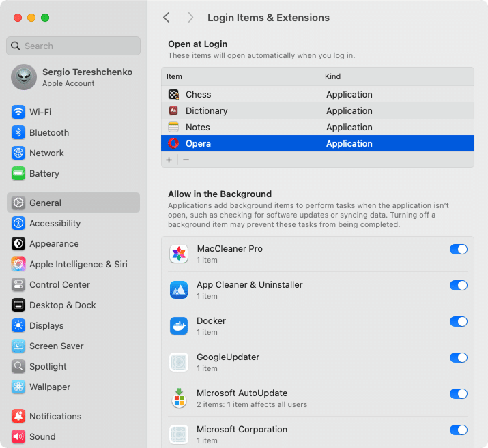This screenshot has height=448, width=488.
Task: Select the Network globe icon
Action: [x=18, y=153]
